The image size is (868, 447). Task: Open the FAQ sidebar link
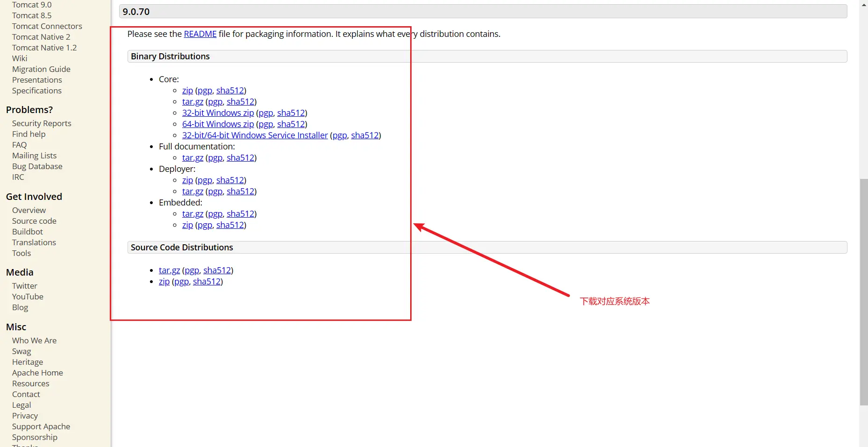point(20,145)
